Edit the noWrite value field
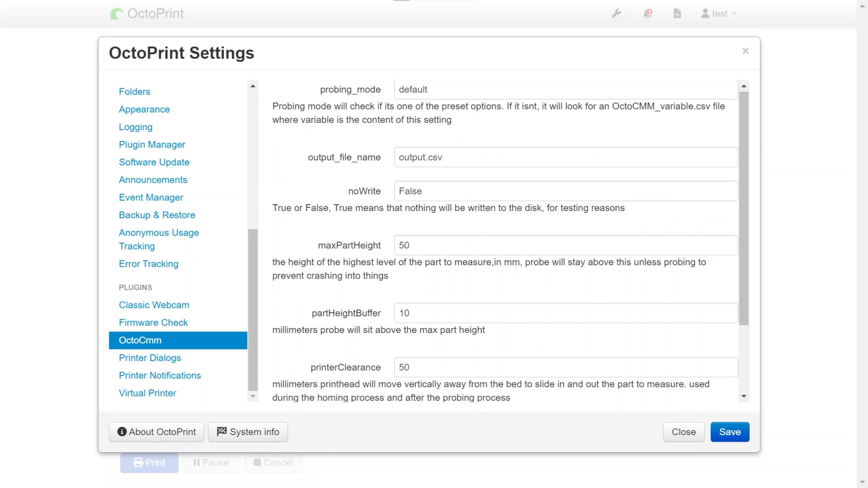The width and height of the screenshot is (868, 488). click(564, 191)
